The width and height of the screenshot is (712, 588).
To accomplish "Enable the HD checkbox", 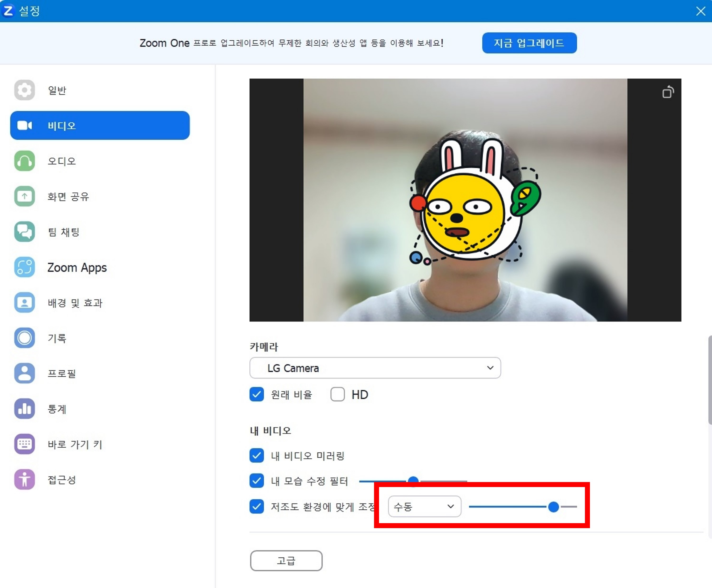I will point(337,394).
